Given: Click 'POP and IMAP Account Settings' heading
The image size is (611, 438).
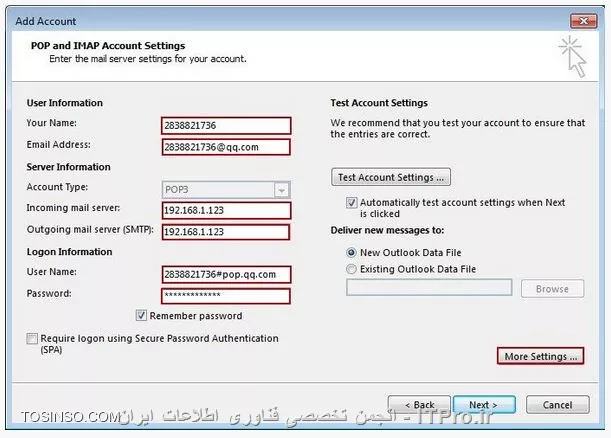Looking at the screenshot, I should click(108, 46).
